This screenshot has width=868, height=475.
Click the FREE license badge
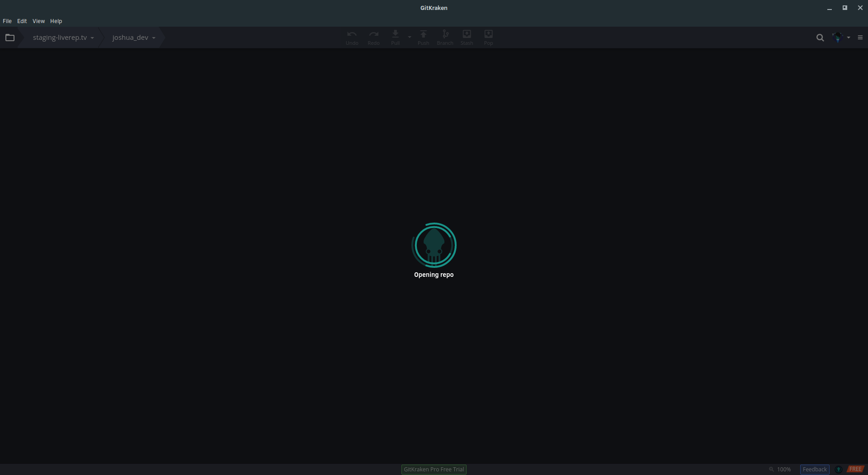coord(855,470)
